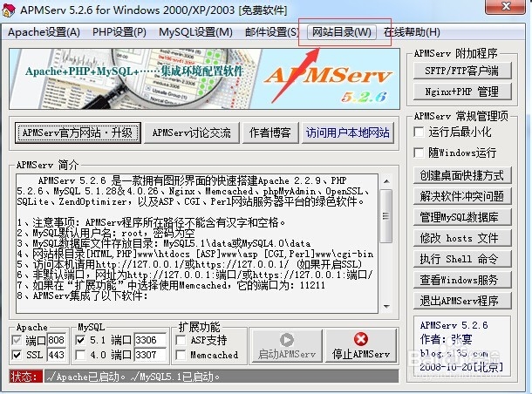Click the MySQL5.1已启动 status text
The width and height of the screenshot is (532, 394).
coord(175,377)
